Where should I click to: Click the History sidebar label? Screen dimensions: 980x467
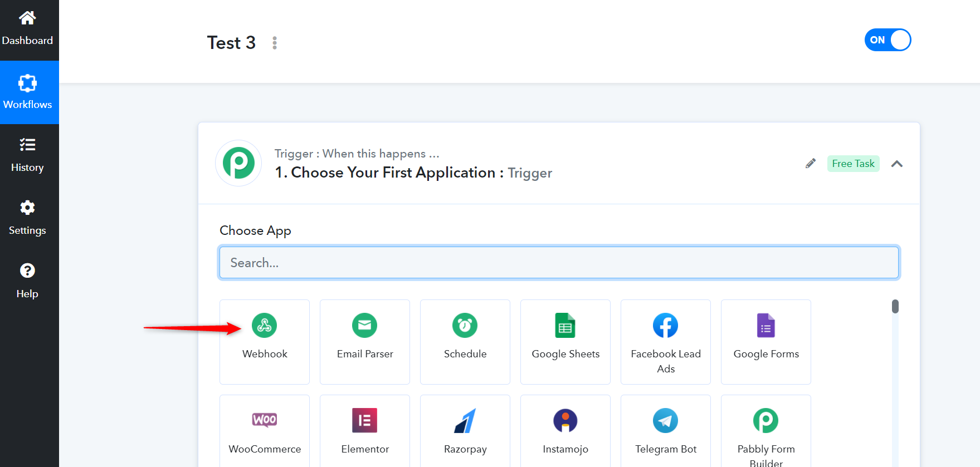tap(27, 168)
